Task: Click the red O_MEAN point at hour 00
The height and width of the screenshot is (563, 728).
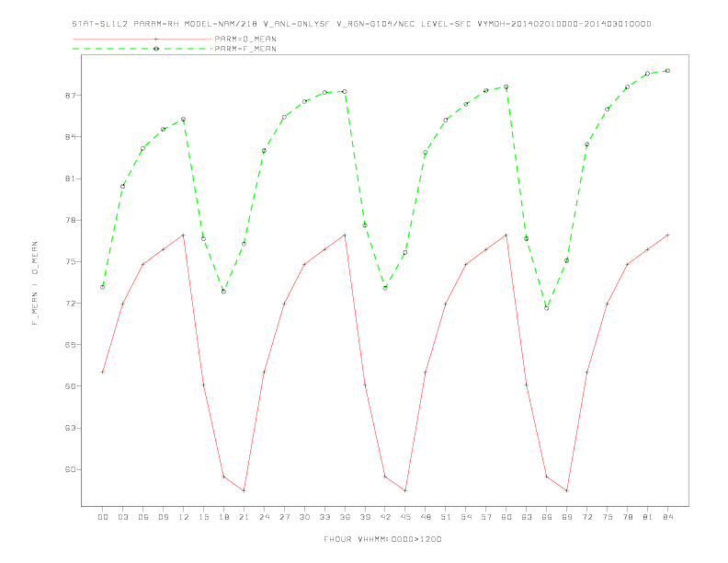Action: (x=103, y=372)
